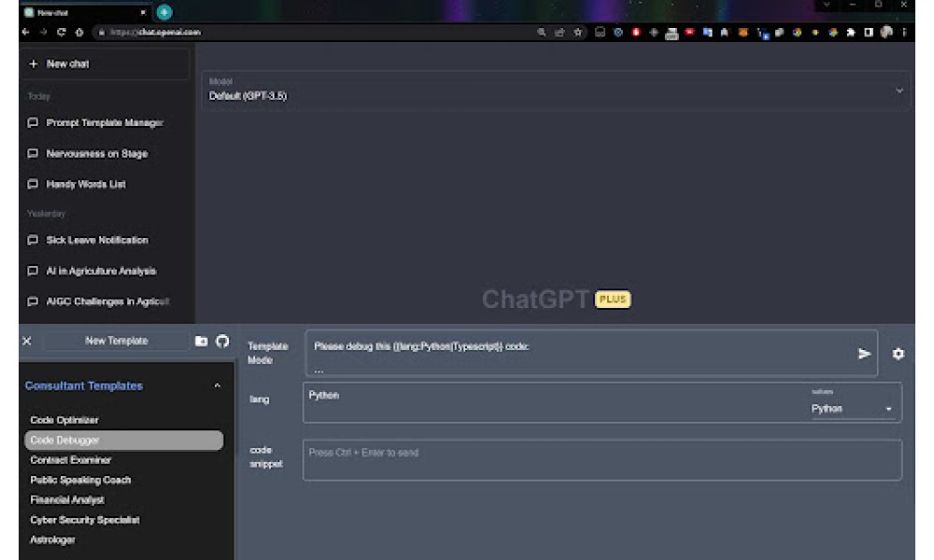Image resolution: width=934 pixels, height=560 pixels.
Task: Click the folder icon next to New Template
Action: pyautogui.click(x=202, y=341)
